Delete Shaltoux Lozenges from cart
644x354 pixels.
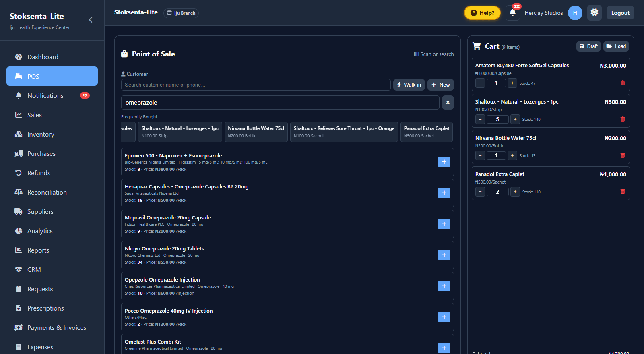(x=623, y=119)
